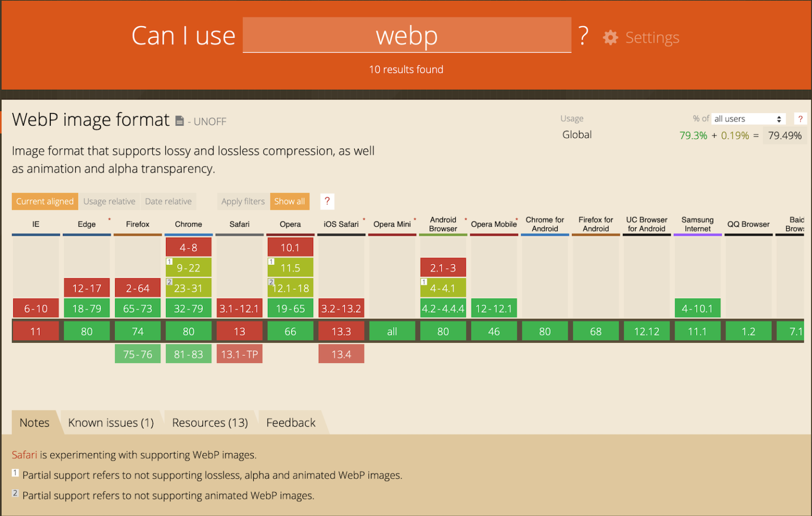Click the Safari link in the notes section
The image size is (812, 516).
[24, 455]
